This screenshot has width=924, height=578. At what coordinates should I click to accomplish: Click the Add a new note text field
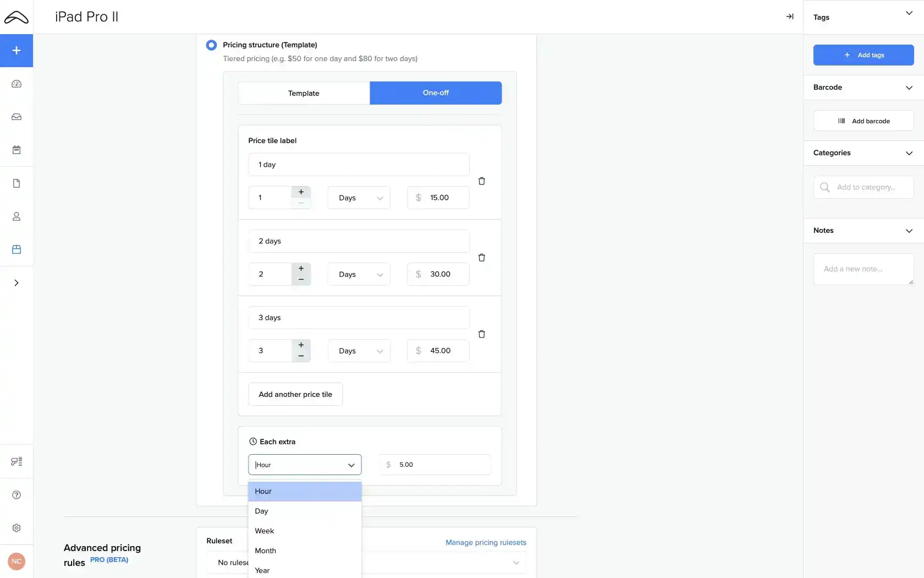[863, 269]
